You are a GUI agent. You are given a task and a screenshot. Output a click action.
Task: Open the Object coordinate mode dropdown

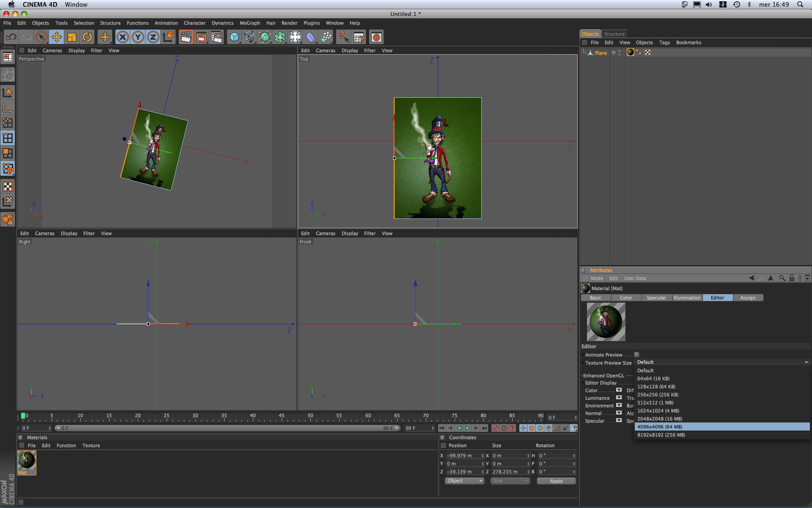point(464,481)
